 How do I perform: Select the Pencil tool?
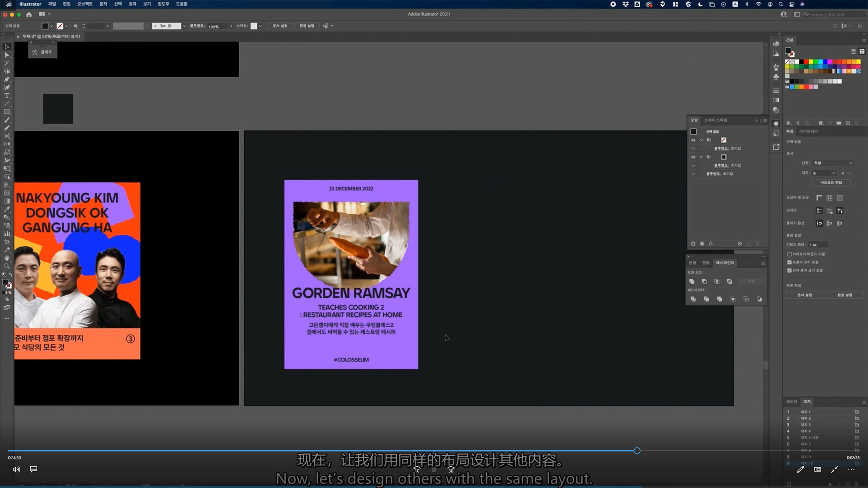[x=7, y=128]
